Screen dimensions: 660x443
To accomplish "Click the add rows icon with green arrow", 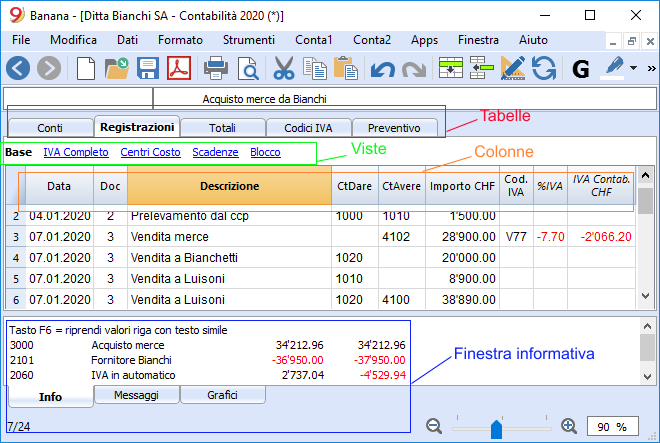I will (450, 68).
